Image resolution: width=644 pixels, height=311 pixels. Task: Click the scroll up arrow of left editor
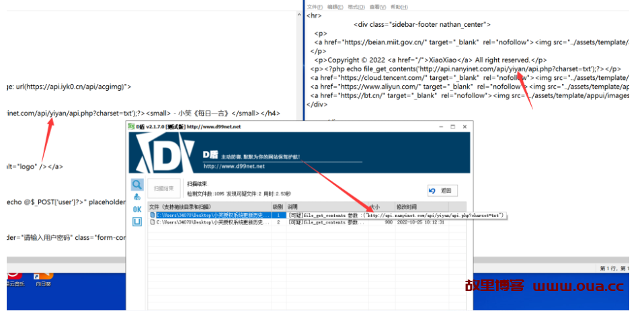tap(299, 15)
